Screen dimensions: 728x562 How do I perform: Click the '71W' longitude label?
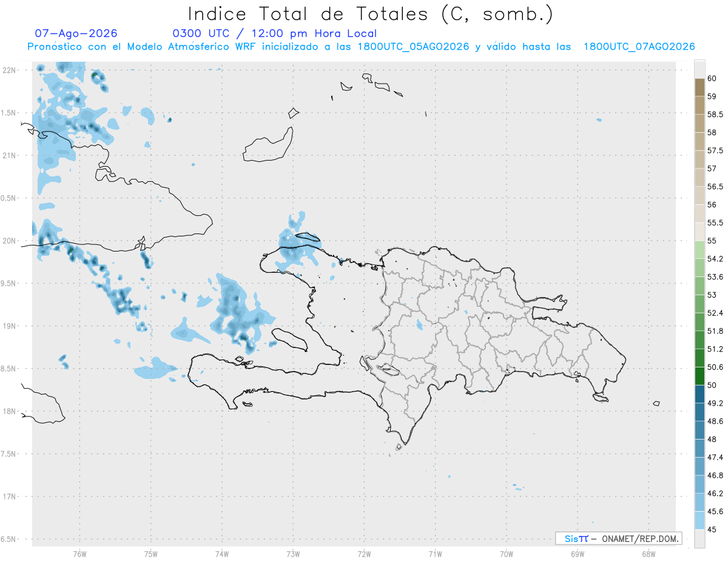pos(435,554)
